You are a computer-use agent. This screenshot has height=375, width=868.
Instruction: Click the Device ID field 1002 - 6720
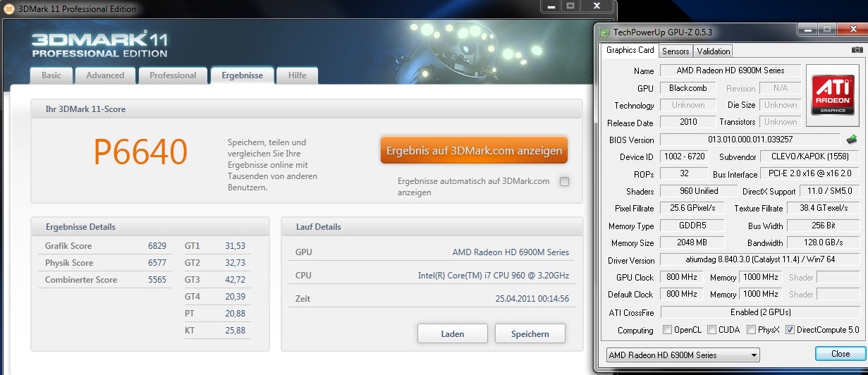point(683,156)
